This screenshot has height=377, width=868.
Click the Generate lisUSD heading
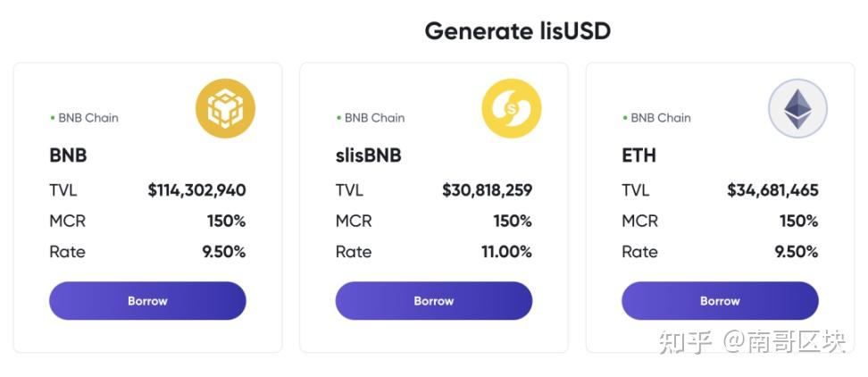(518, 31)
